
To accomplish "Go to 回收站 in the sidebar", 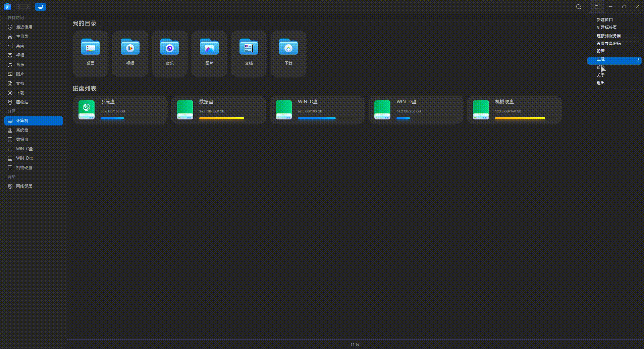I will coord(34,102).
